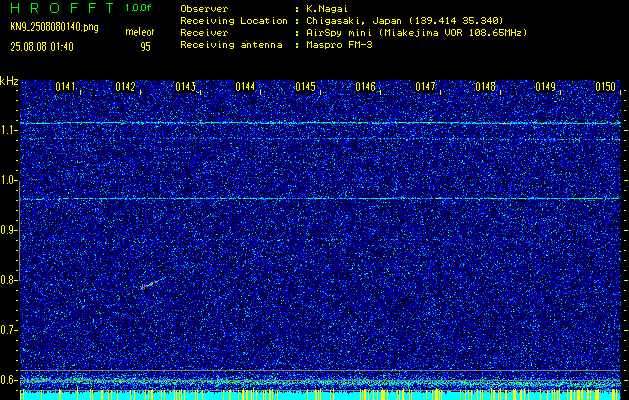Image resolution: width=629 pixels, height=400 pixels.
Task: Click the 0147 time marker
Action: 425,87
